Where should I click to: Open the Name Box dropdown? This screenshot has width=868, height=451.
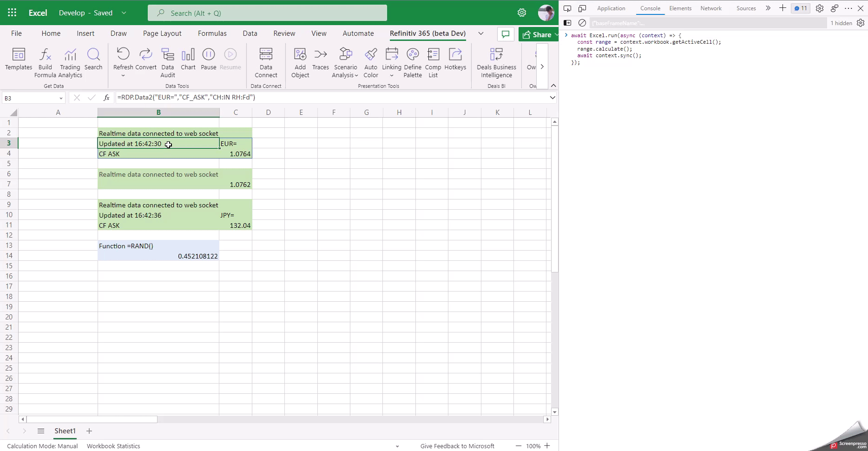(60, 98)
